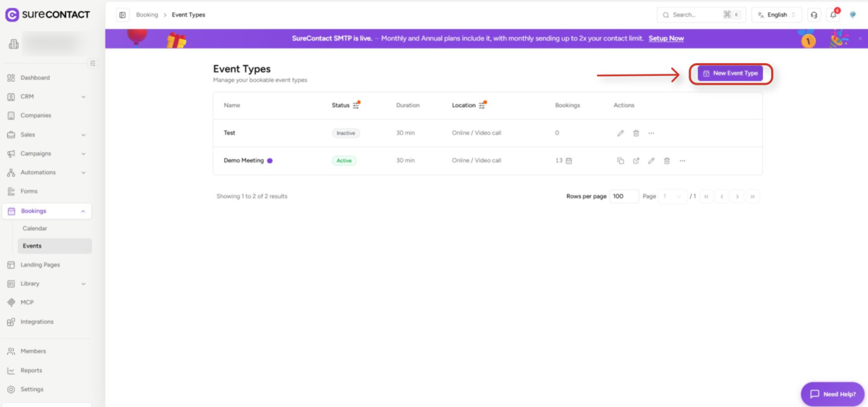Click the Active status badge

[344, 161]
